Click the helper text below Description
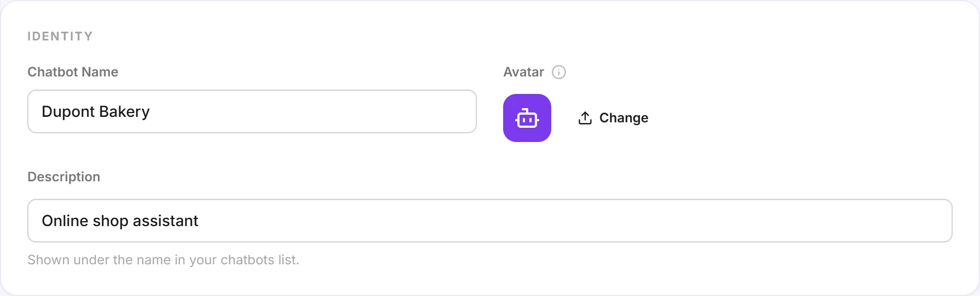This screenshot has width=980, height=296. coord(164,260)
